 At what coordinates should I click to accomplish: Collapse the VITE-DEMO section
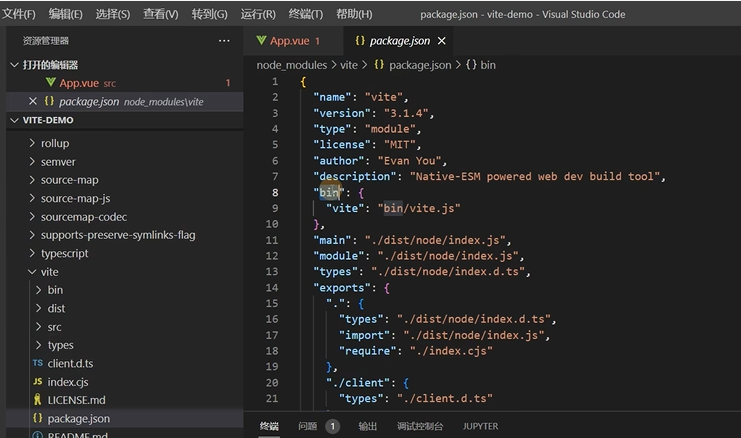pyautogui.click(x=15, y=120)
